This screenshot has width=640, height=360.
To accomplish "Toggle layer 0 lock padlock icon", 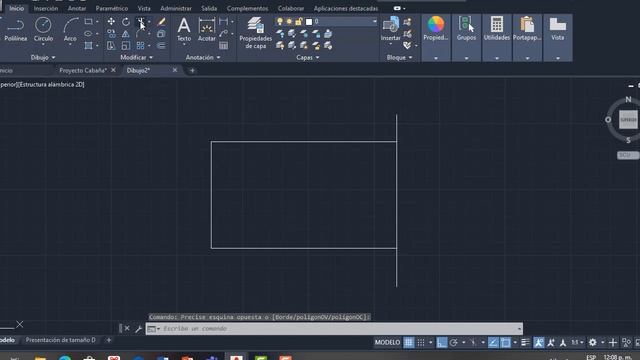I will [x=298, y=22].
